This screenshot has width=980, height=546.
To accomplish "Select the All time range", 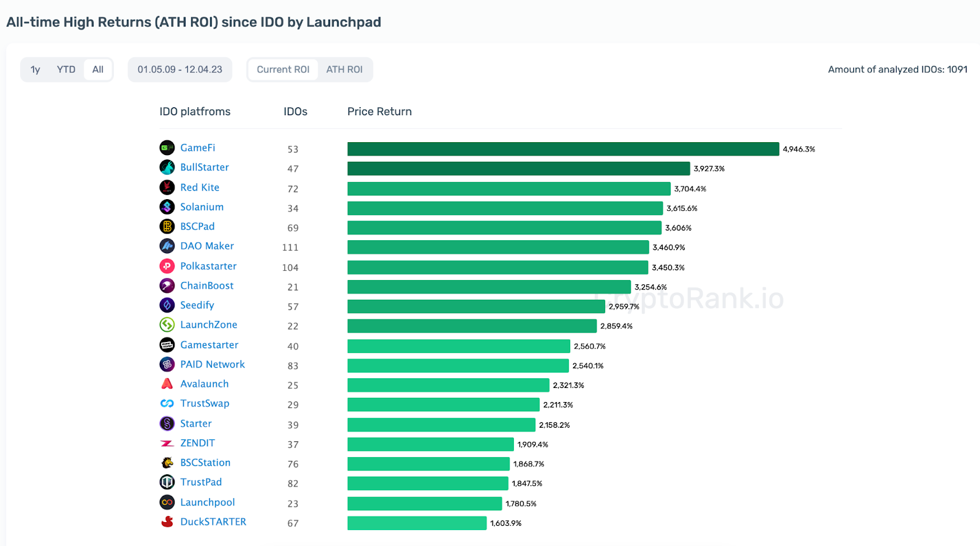I will click(98, 70).
